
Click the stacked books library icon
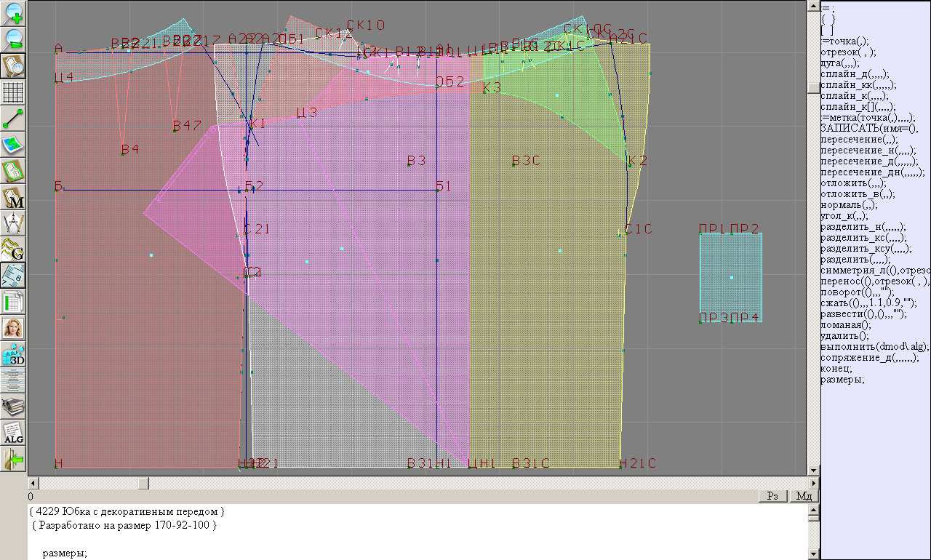14,407
